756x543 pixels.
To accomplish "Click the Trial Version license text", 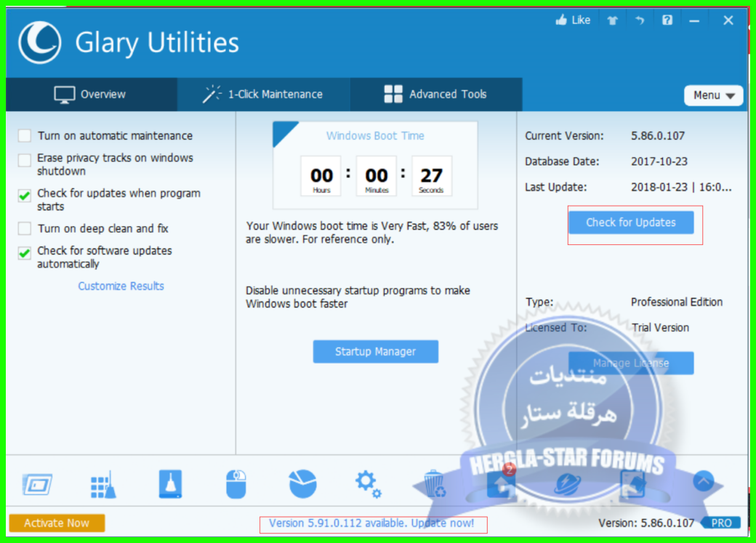I will 660,327.
